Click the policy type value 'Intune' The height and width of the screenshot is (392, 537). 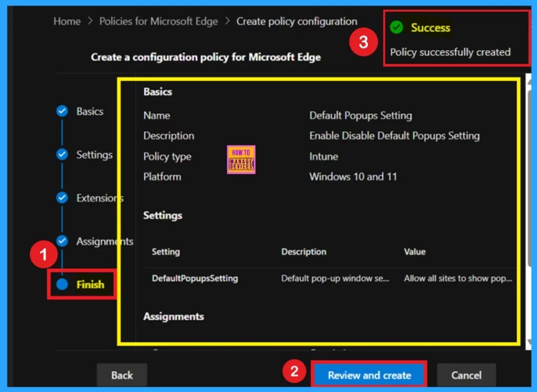(324, 157)
